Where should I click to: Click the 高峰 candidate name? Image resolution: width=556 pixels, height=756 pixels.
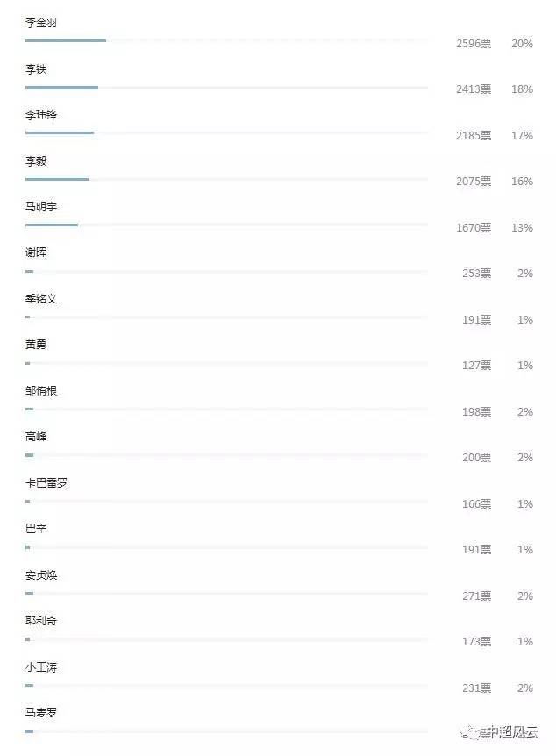(36, 437)
